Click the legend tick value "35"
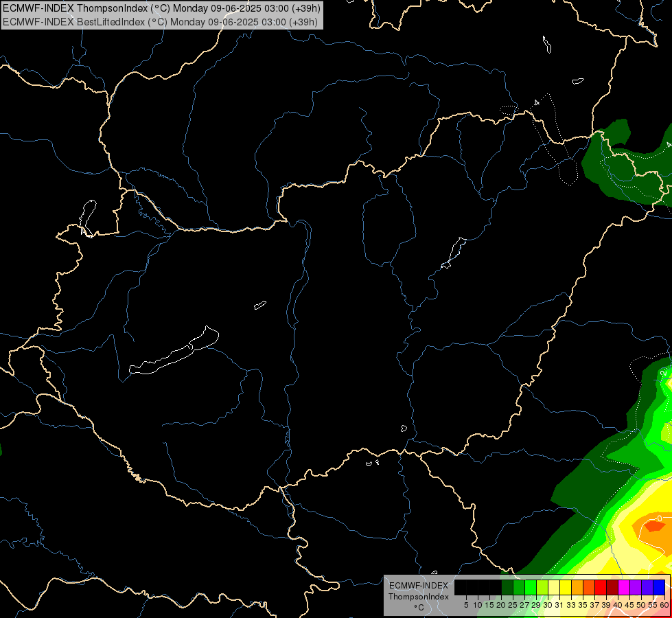672x618 pixels. point(583,605)
